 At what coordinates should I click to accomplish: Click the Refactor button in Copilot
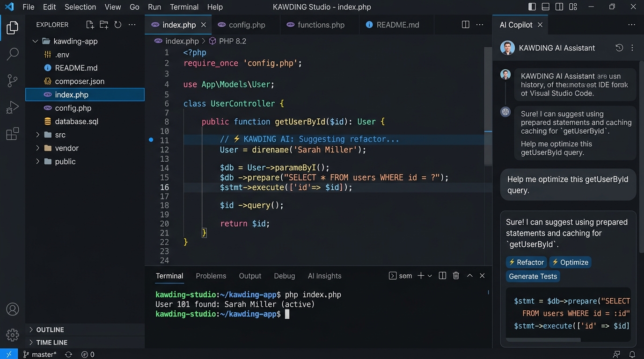(x=527, y=262)
